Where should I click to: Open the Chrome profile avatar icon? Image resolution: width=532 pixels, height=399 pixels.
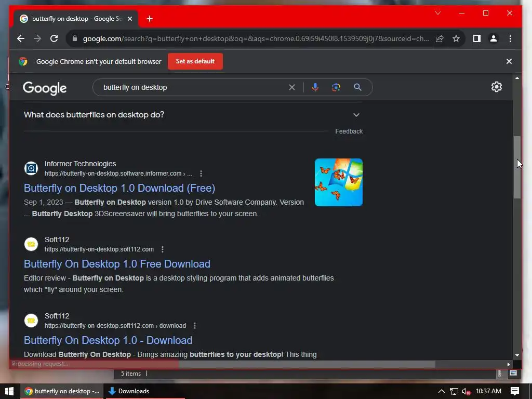494,38
